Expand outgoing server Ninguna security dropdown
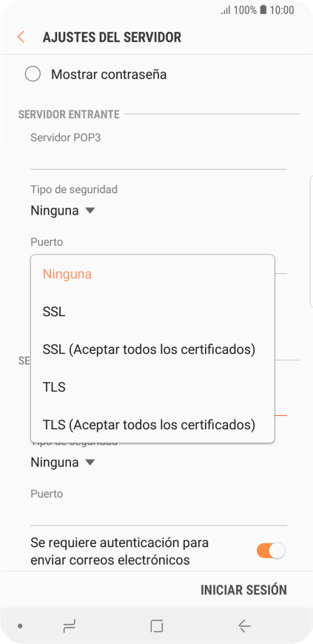 pyautogui.click(x=63, y=463)
